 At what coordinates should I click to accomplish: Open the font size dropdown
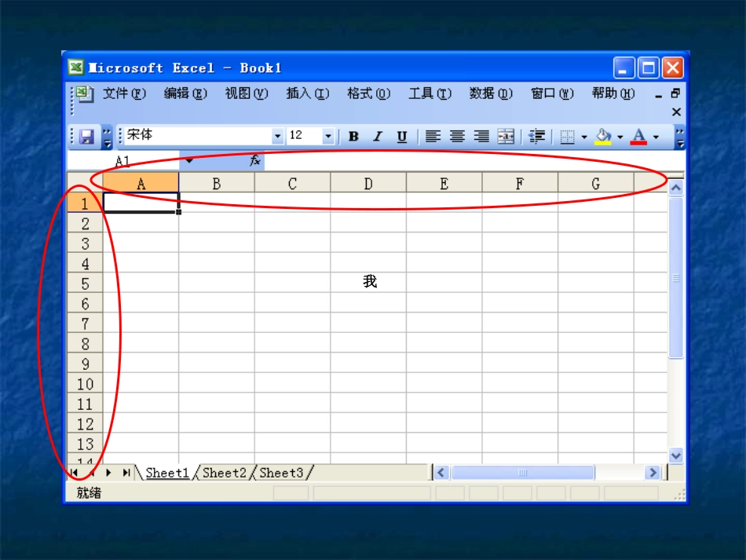tap(327, 137)
